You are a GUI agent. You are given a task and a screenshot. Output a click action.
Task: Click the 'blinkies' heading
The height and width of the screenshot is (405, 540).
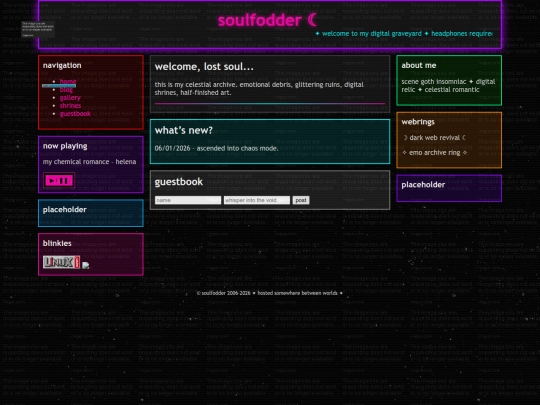57,243
